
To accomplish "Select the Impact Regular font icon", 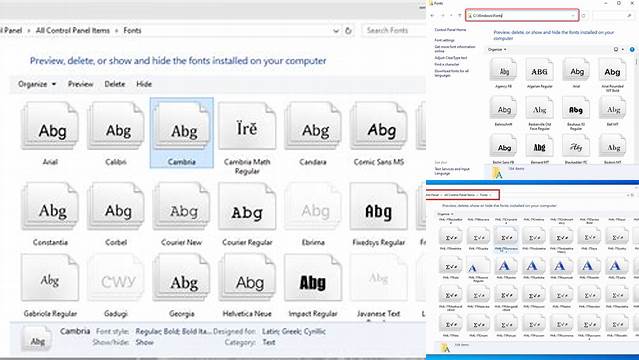I will click(313, 278).
